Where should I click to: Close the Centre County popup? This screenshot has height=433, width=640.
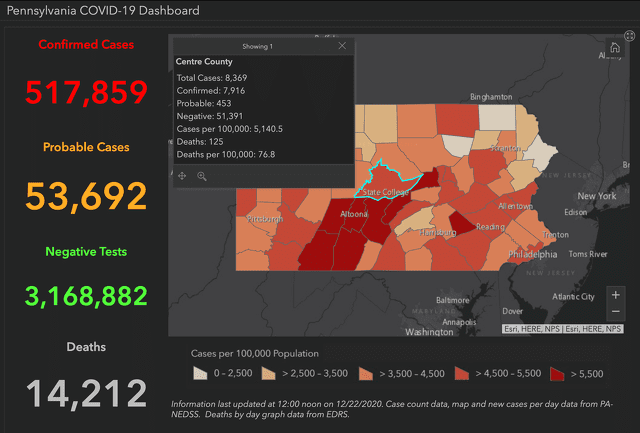pyautogui.click(x=342, y=46)
